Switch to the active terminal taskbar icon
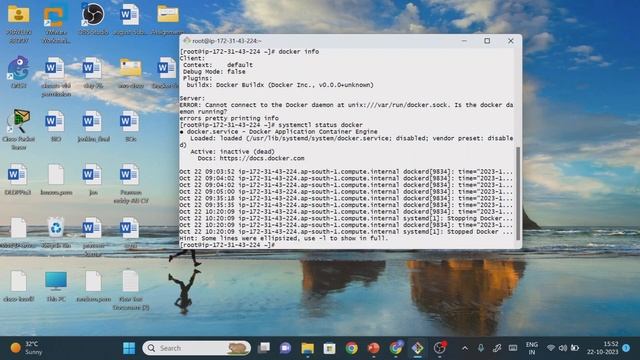640x360 pixels. [417, 348]
